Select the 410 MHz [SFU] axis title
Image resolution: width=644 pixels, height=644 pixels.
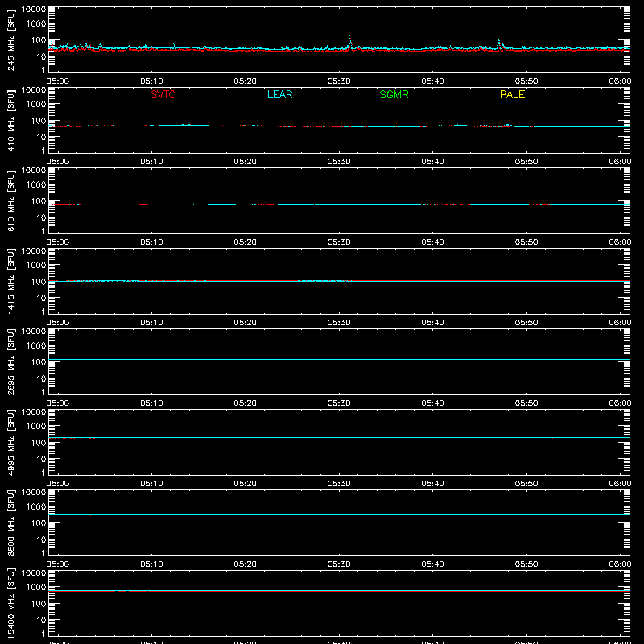[10, 121]
